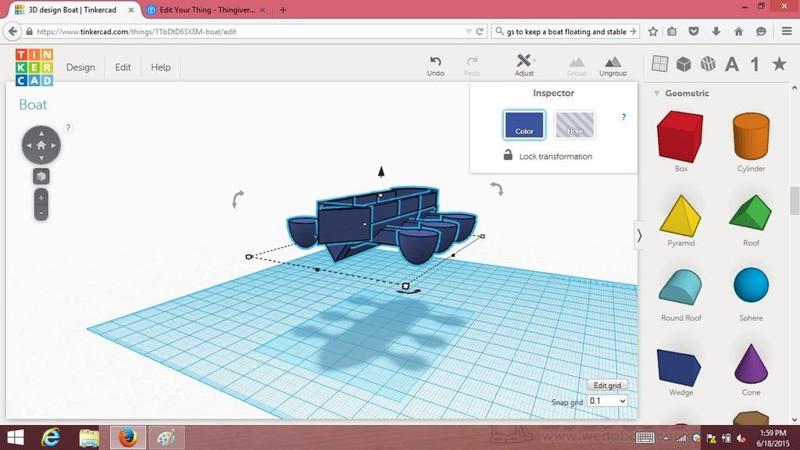Orbit view right with right arrow
Viewport: 800px width, 450px height.
click(54, 145)
